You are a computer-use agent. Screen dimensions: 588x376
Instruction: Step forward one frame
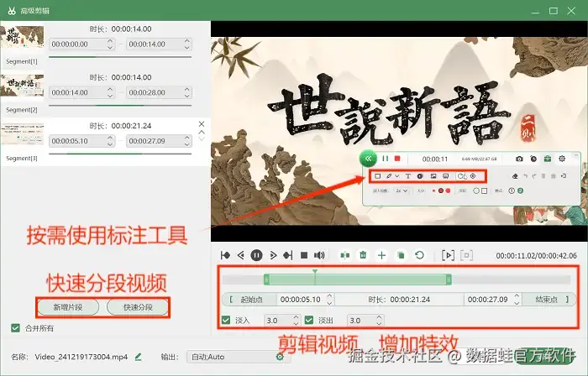tap(273, 255)
